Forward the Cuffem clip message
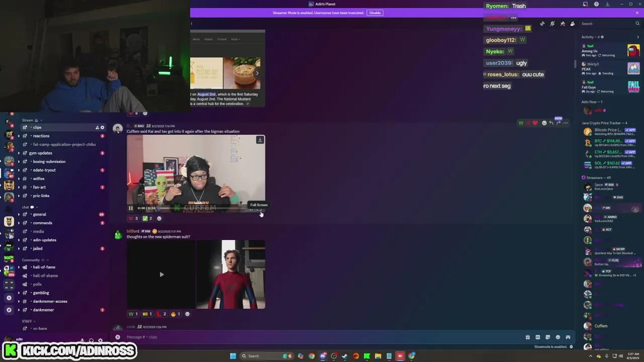The image size is (644, 362). point(558,123)
